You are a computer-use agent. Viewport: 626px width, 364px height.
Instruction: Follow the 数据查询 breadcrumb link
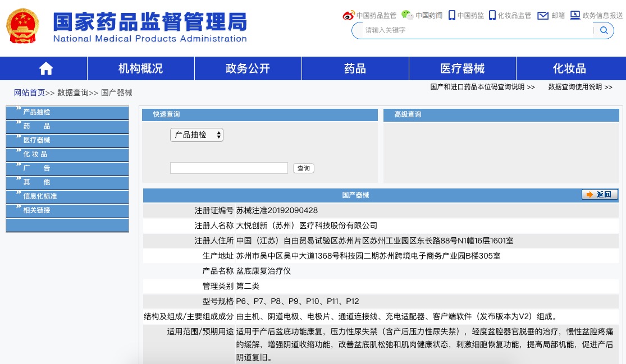(x=73, y=93)
